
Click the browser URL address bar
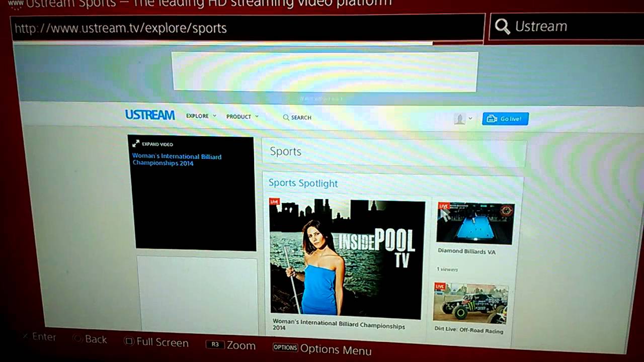coord(248,28)
